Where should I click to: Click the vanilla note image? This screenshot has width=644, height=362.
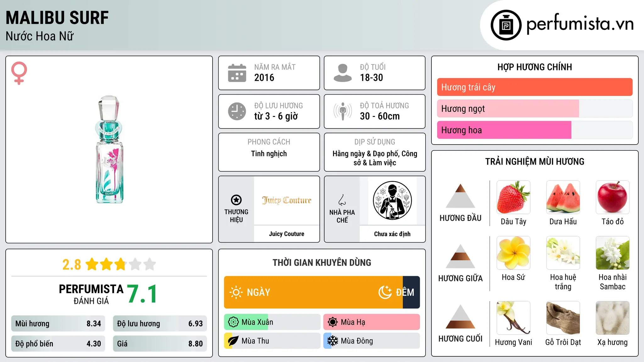[514, 318]
